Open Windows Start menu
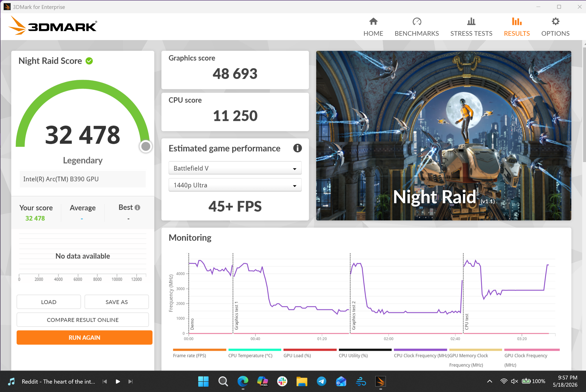 (203, 382)
